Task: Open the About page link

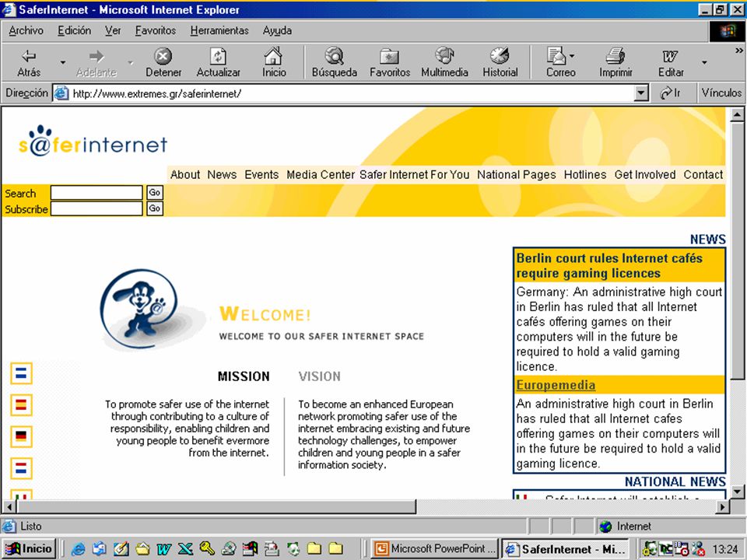Action: click(x=185, y=175)
